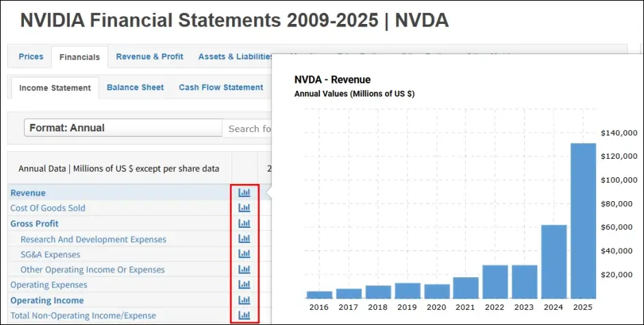Click the 'Annual Data | Millions of US $' header

119,168
